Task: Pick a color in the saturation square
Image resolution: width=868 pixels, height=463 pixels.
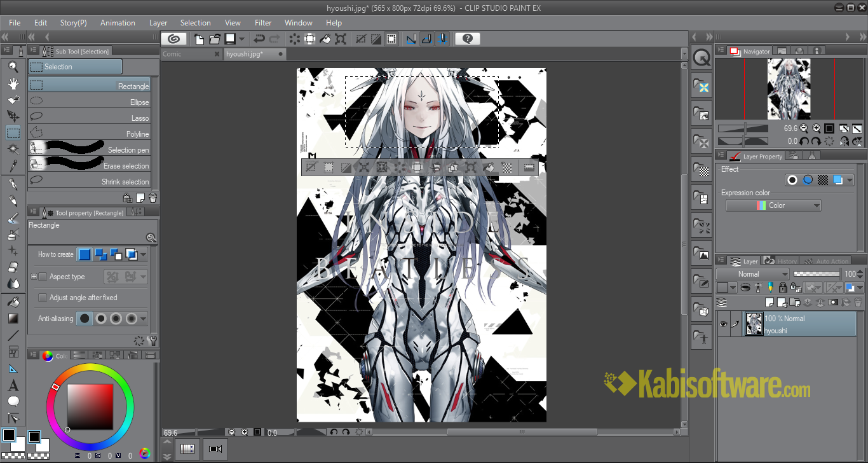Action: tap(90, 407)
